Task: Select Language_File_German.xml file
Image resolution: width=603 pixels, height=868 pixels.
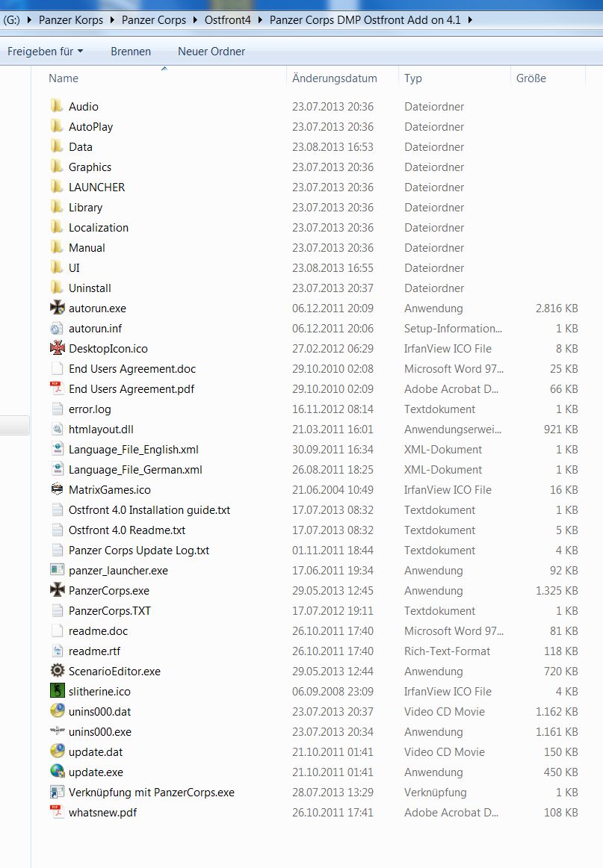Action: coord(135,469)
